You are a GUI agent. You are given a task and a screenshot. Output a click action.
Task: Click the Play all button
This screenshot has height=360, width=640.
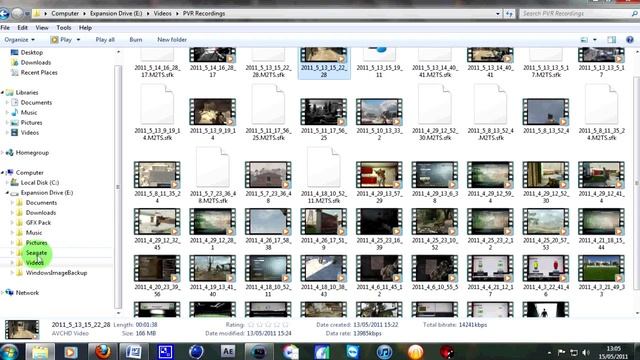click(105, 40)
